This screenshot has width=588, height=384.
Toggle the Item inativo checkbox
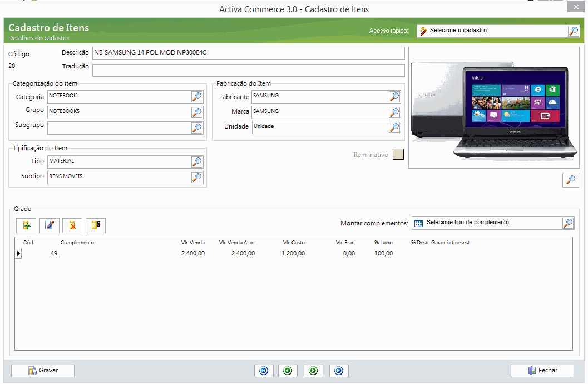(x=398, y=154)
